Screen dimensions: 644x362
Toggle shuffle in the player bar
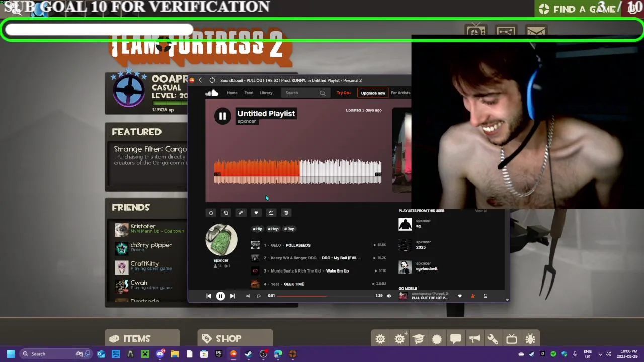(x=248, y=296)
